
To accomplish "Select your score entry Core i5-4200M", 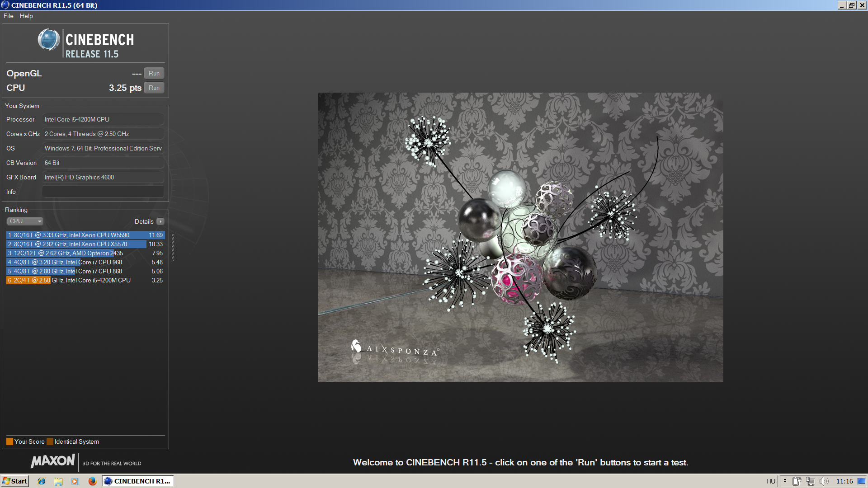I will coord(85,280).
